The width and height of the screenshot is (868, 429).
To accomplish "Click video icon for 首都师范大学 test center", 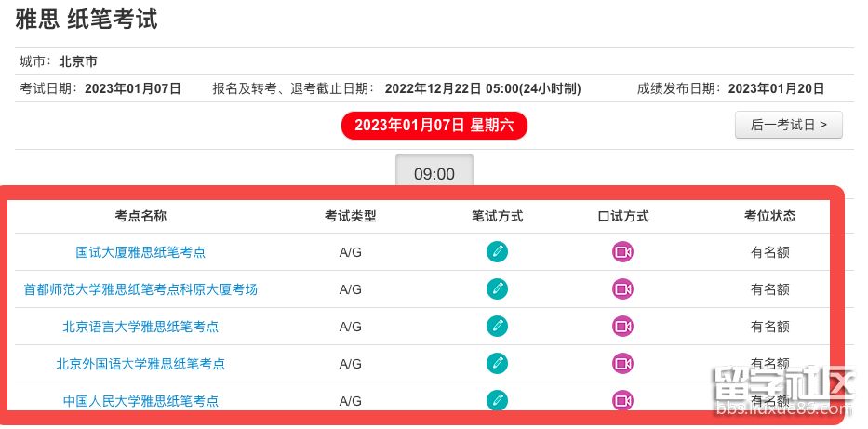I will click(x=622, y=288).
